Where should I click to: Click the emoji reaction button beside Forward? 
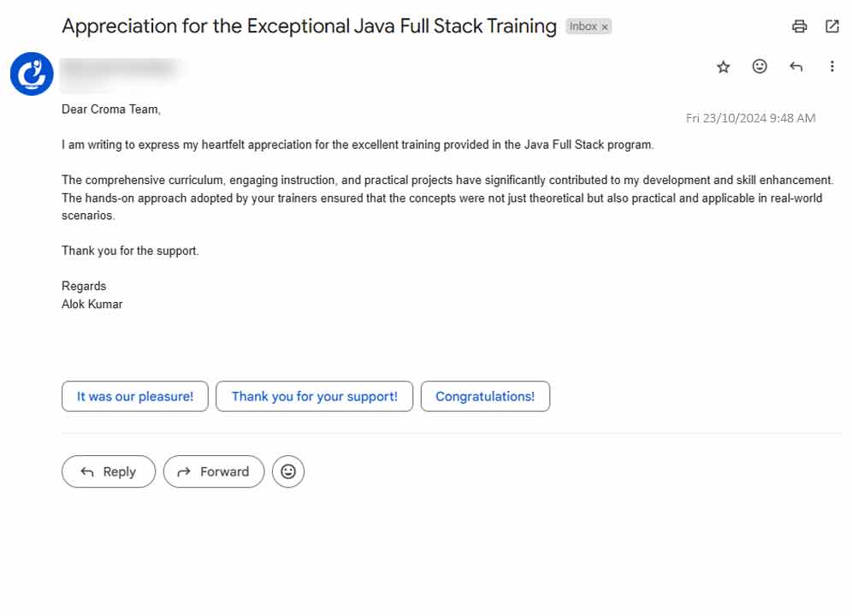click(x=288, y=471)
